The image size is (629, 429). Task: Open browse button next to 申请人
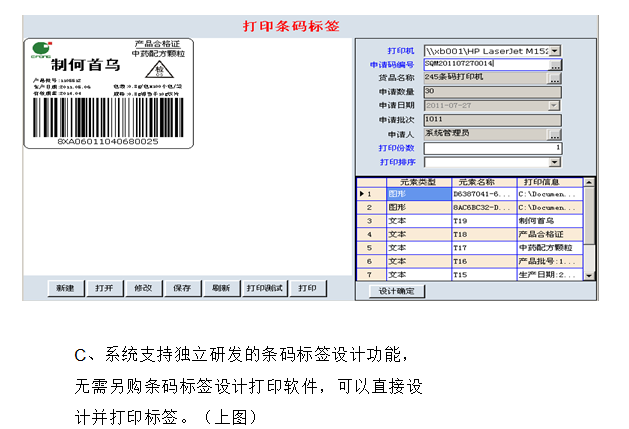(554, 135)
